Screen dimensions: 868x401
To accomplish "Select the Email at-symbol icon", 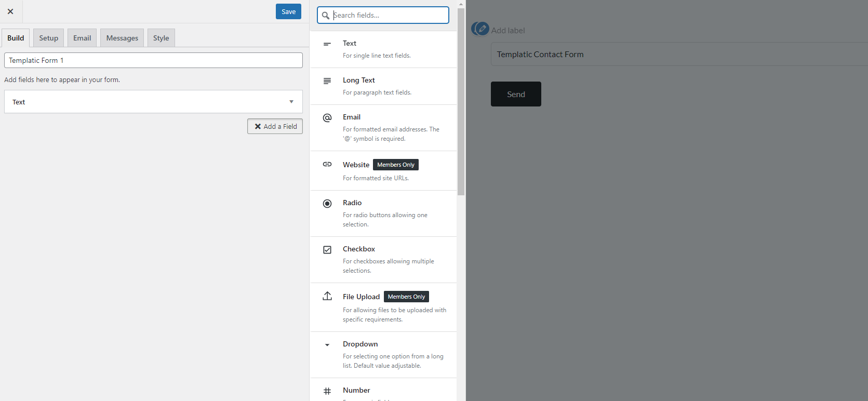I will (x=327, y=118).
